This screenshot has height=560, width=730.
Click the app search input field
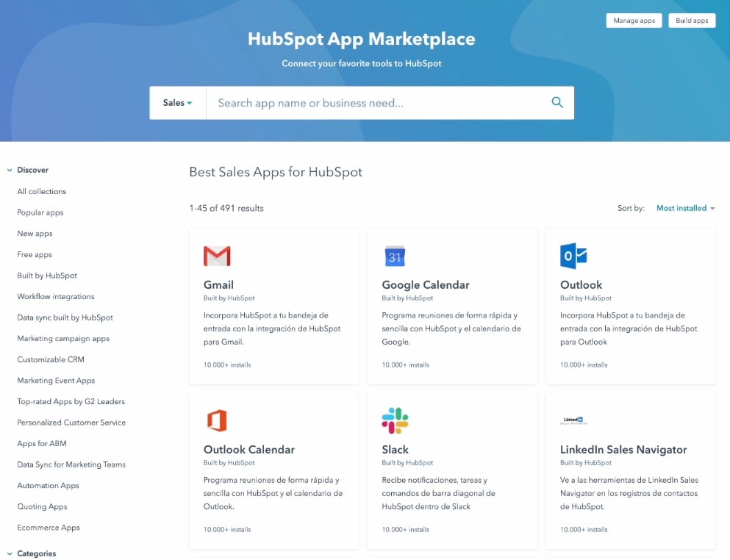coord(368,103)
